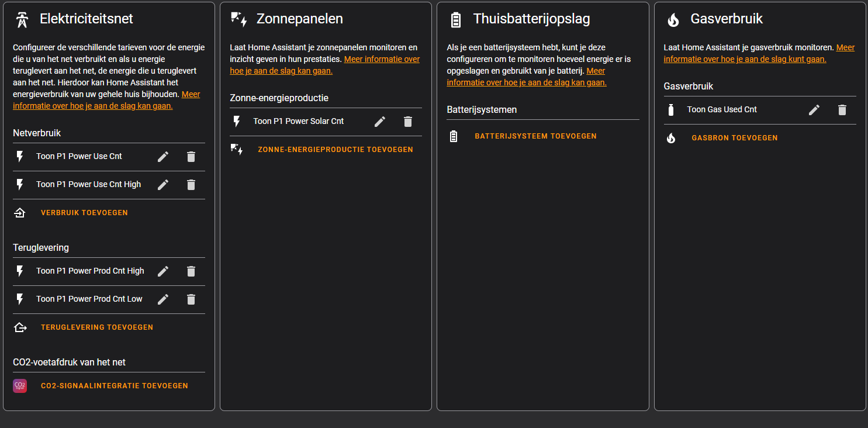This screenshot has width=868, height=428.
Task: Delete the Toon P1 Power Use Cnt High entry
Action: pos(191,184)
